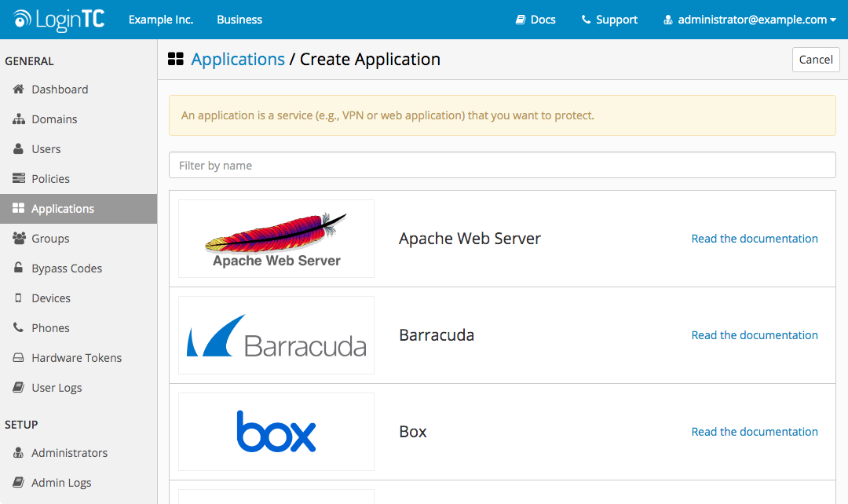This screenshot has height=504, width=848.
Task: Click the Dashboard home icon
Action: point(18,89)
